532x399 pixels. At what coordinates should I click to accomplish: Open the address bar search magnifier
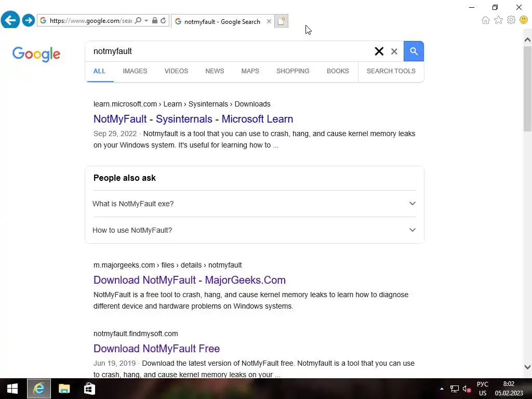click(138, 20)
